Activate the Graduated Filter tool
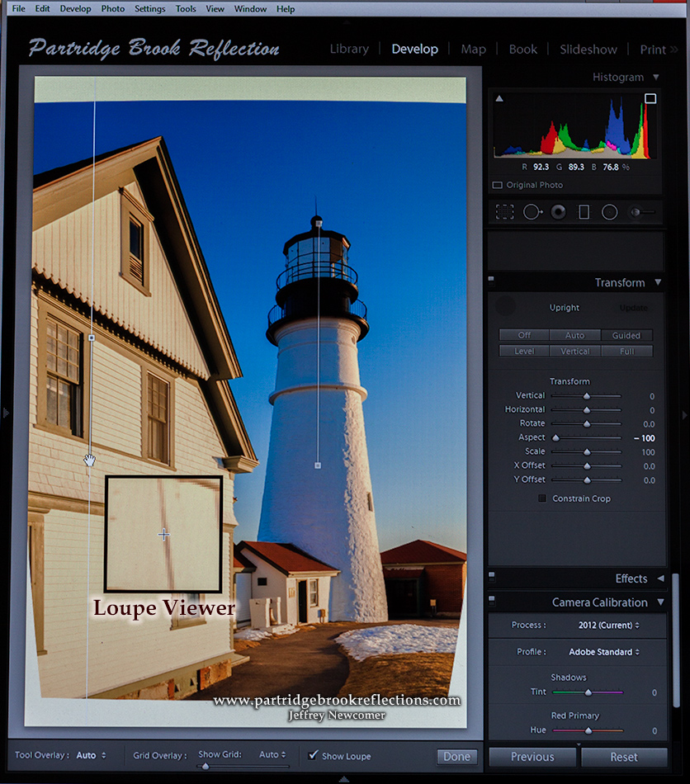 pos(583,211)
